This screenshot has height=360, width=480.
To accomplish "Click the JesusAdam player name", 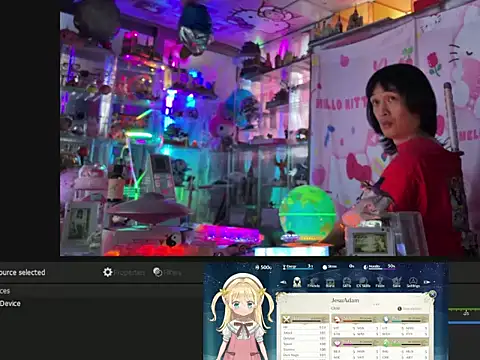I will point(345,300).
